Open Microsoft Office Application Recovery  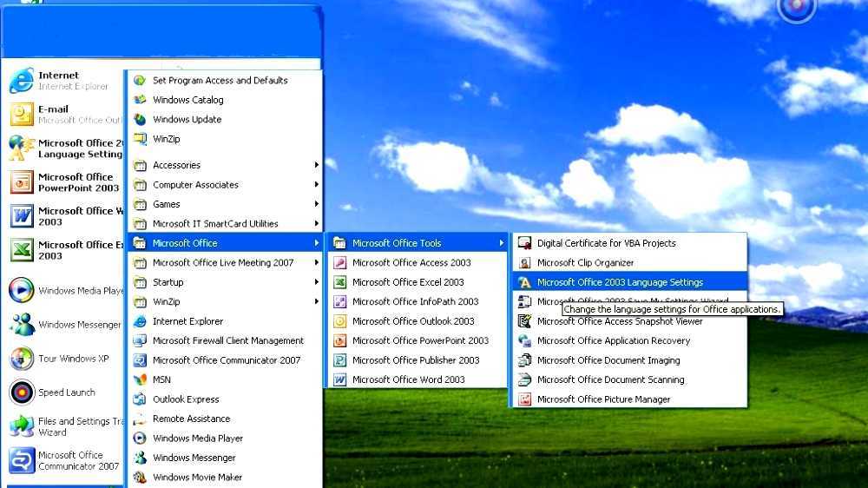(x=630, y=340)
